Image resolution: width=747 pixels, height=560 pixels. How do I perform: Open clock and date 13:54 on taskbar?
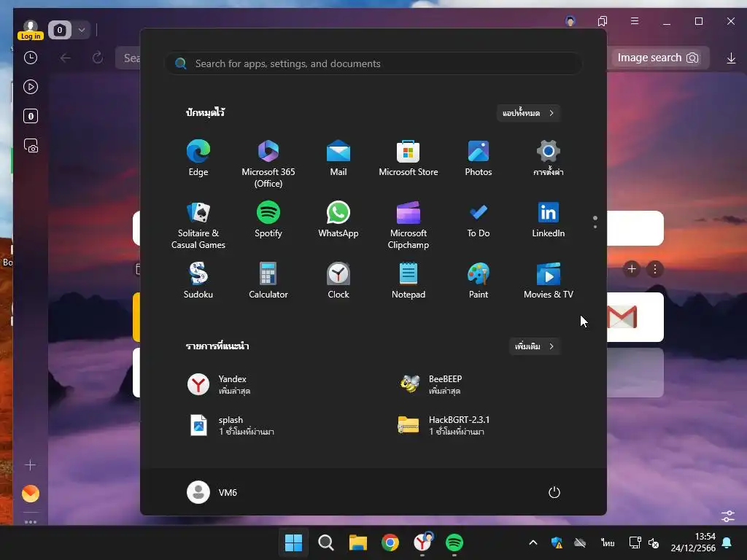[x=693, y=542]
